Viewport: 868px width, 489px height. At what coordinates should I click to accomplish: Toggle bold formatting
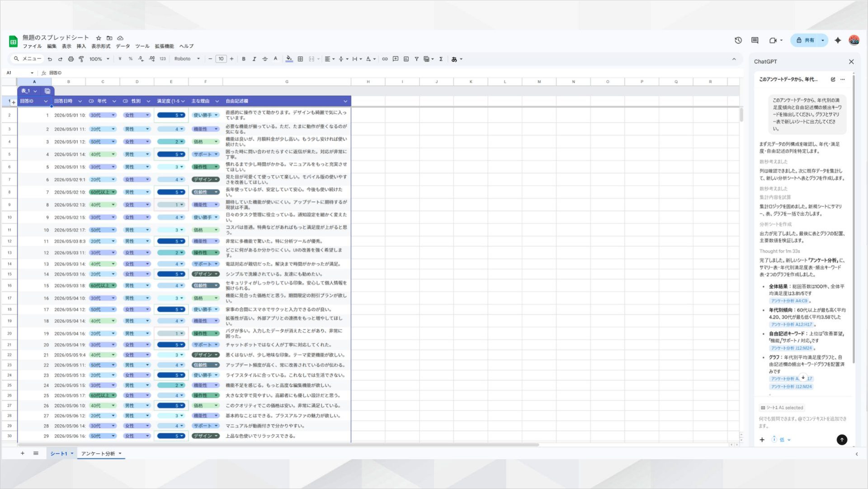[x=244, y=59]
